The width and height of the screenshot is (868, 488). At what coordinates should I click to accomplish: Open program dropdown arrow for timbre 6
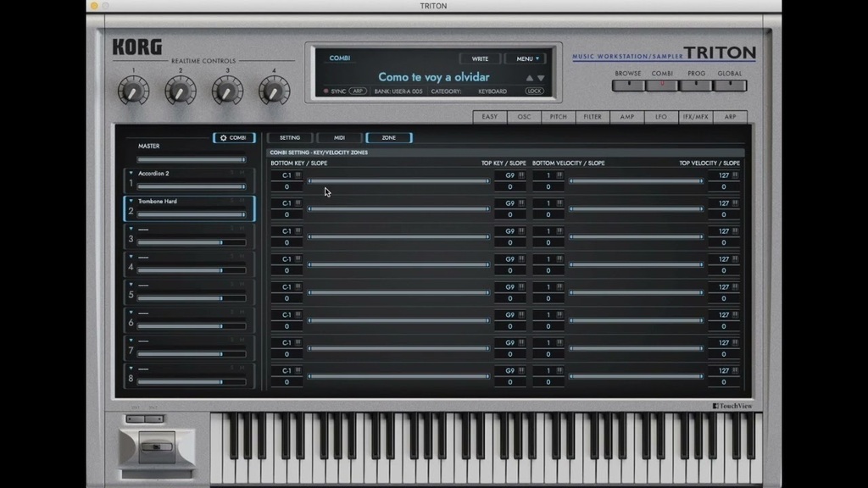point(131,313)
